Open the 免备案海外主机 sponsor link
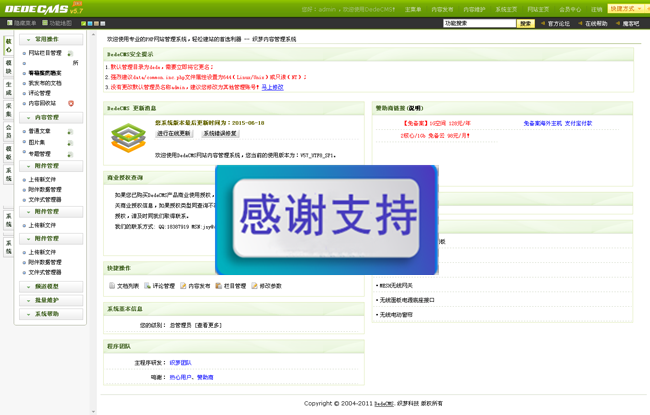 543,124
